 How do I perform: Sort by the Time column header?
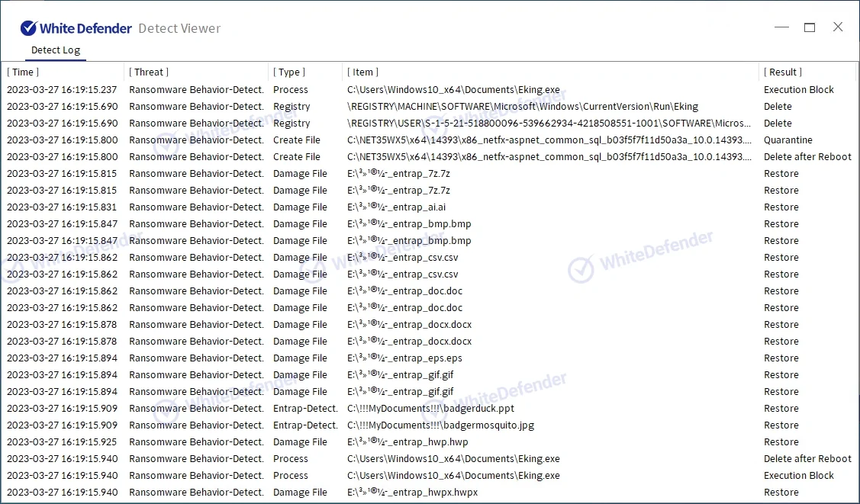coord(23,72)
